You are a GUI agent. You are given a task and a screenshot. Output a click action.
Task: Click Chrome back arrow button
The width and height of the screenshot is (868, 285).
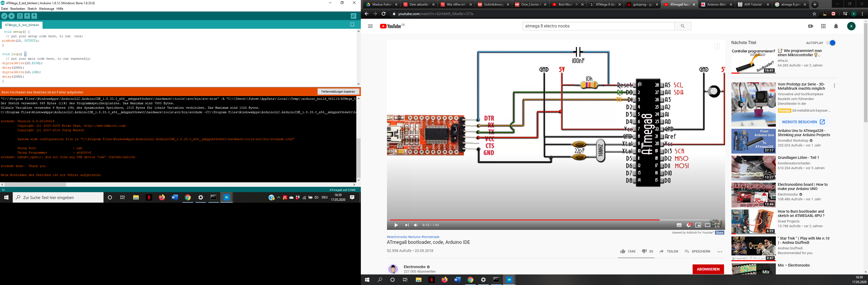point(367,14)
